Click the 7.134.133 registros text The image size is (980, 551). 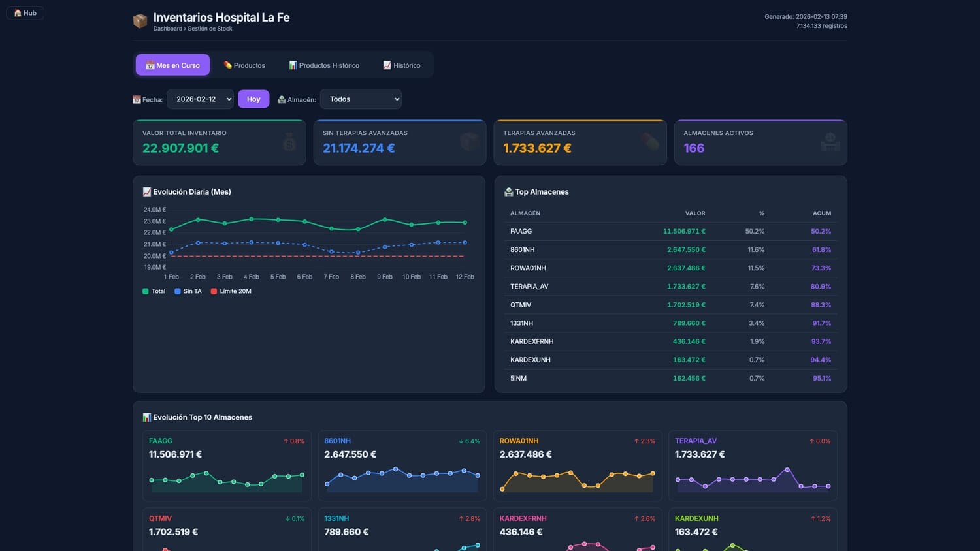[822, 26]
